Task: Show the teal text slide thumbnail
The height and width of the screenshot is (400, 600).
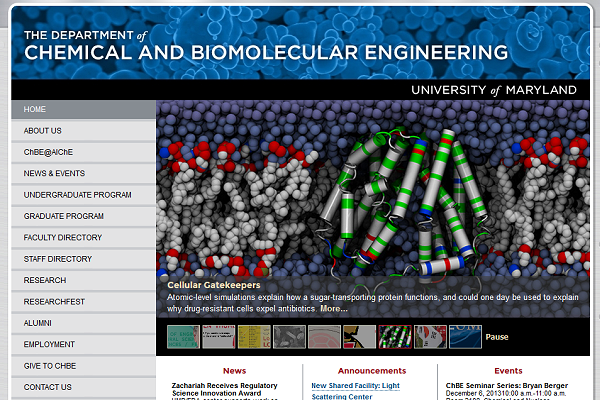Action: (x=184, y=337)
